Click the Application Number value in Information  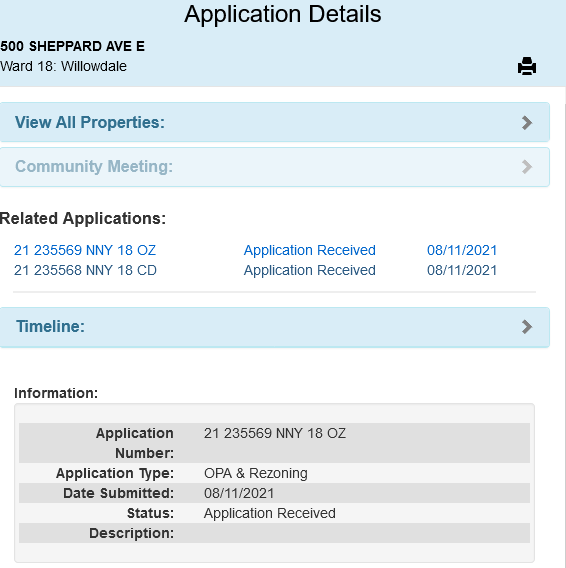click(x=275, y=433)
